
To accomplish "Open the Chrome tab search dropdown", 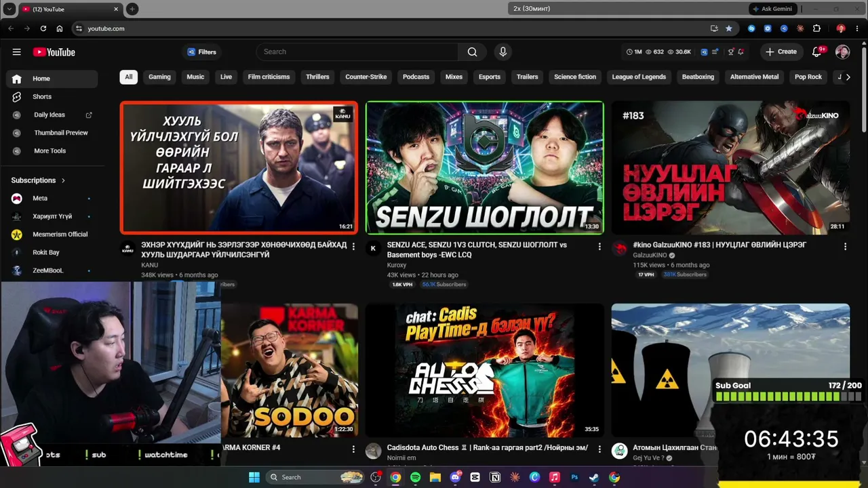I will tap(9, 9).
